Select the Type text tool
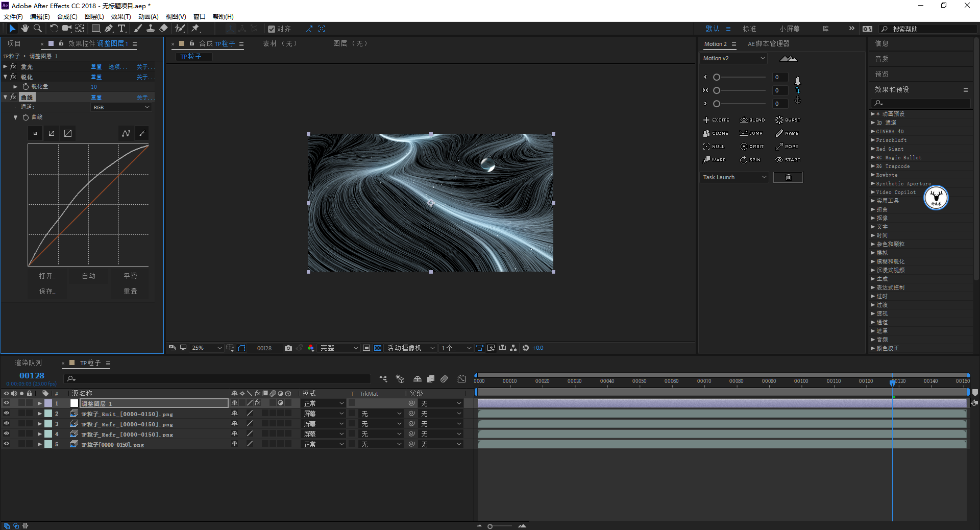Image resolution: width=980 pixels, height=530 pixels. (x=121, y=29)
